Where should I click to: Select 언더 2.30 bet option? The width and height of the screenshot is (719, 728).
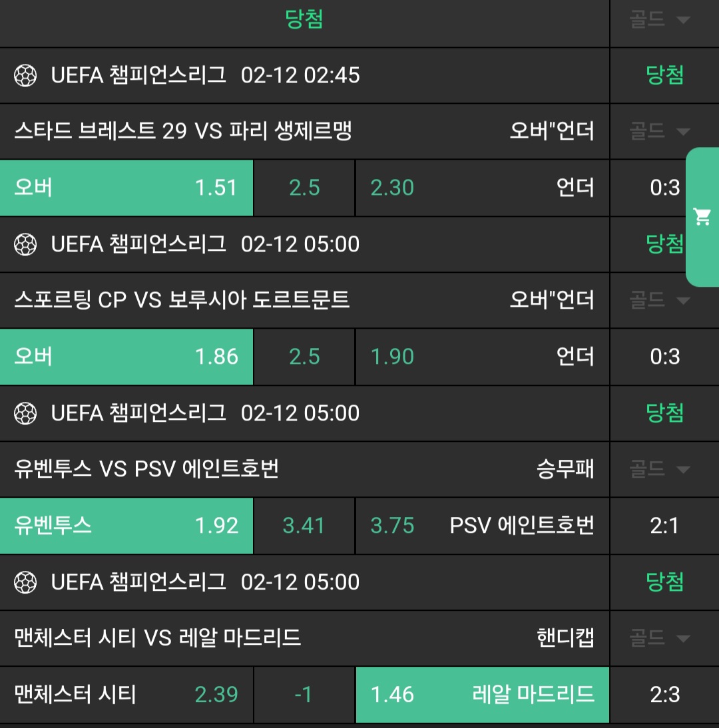pyautogui.click(x=482, y=188)
